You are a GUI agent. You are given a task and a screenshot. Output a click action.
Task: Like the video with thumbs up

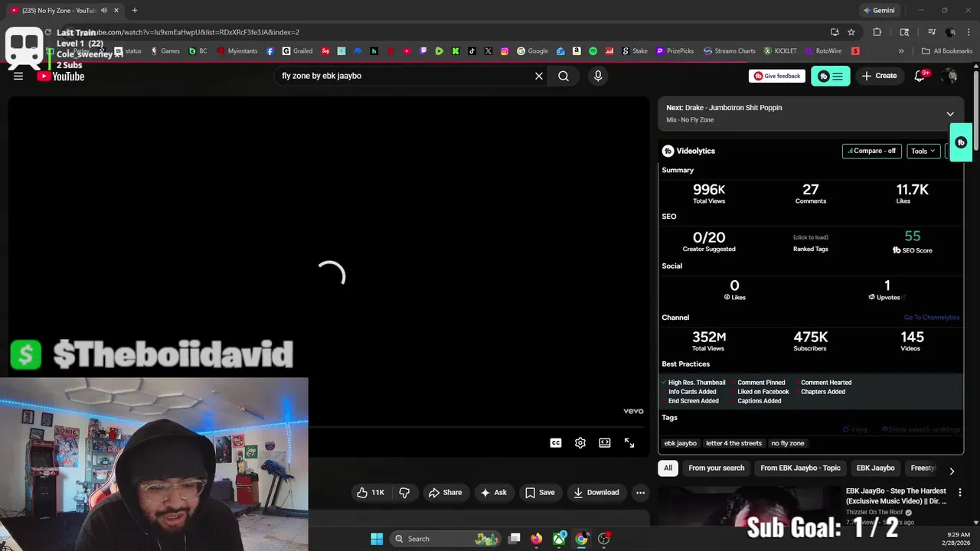pos(371,493)
